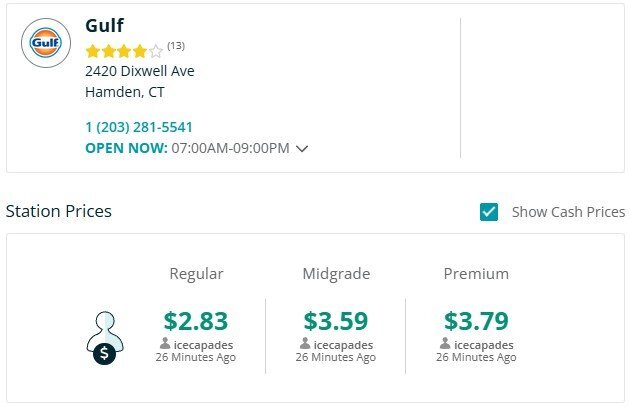
Task: Select the Premium $3.79 price
Action: point(476,321)
